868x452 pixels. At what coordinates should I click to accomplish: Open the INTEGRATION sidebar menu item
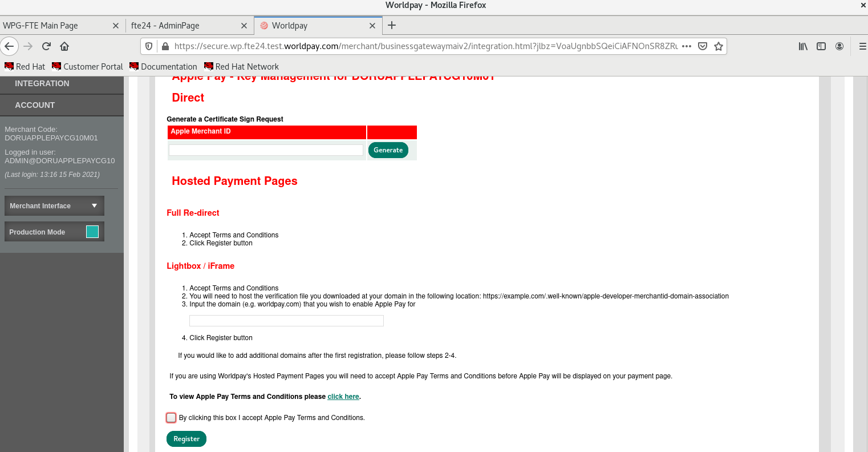click(42, 83)
